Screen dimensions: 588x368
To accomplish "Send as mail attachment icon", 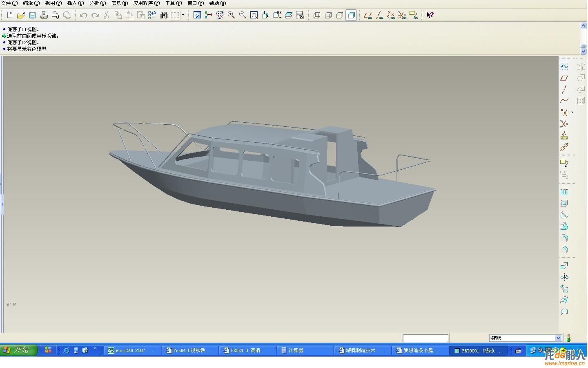I will click(x=55, y=15).
